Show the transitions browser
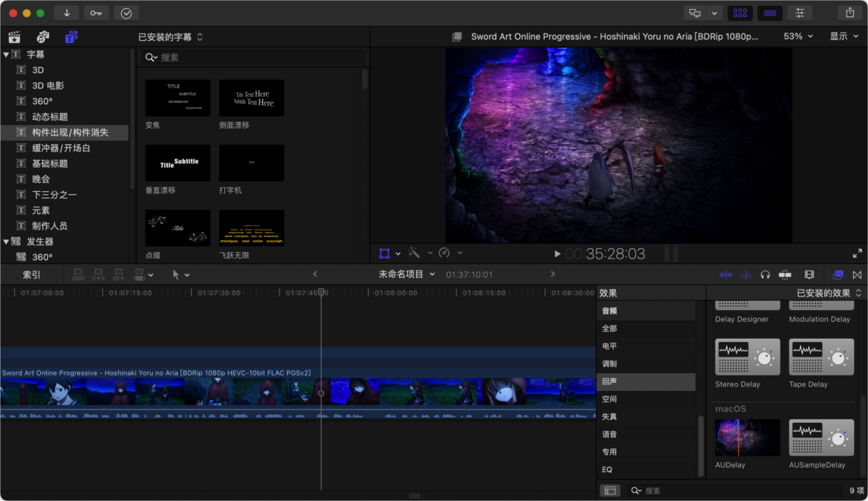868x501 pixels. (x=857, y=274)
